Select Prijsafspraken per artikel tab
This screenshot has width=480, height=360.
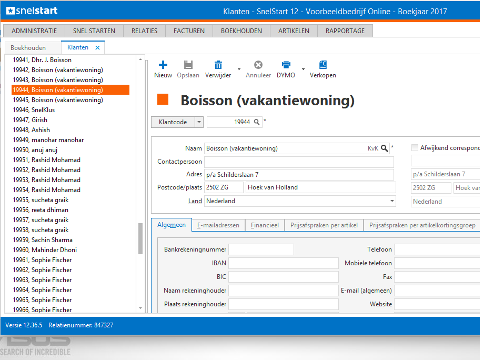pyautogui.click(x=324, y=225)
